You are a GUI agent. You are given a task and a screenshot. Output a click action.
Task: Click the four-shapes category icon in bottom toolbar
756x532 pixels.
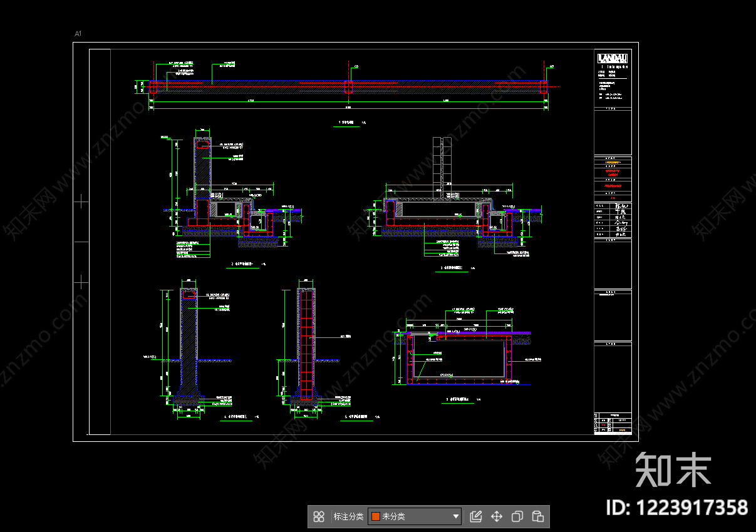[x=319, y=516]
